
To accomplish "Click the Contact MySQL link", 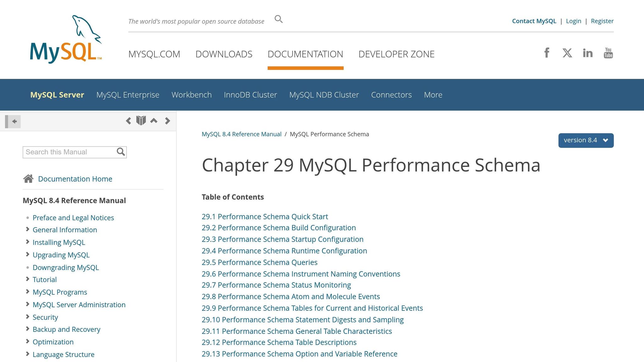I will click(534, 21).
